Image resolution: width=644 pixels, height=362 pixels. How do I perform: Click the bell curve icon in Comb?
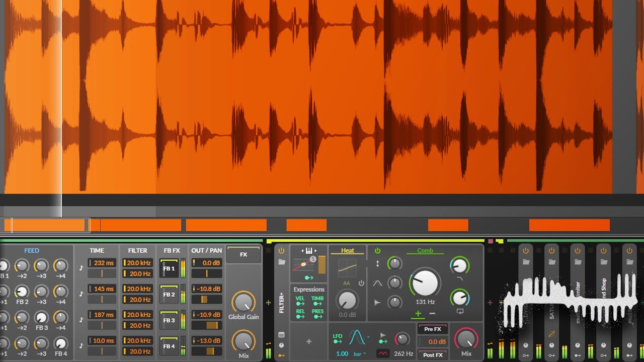378,283
